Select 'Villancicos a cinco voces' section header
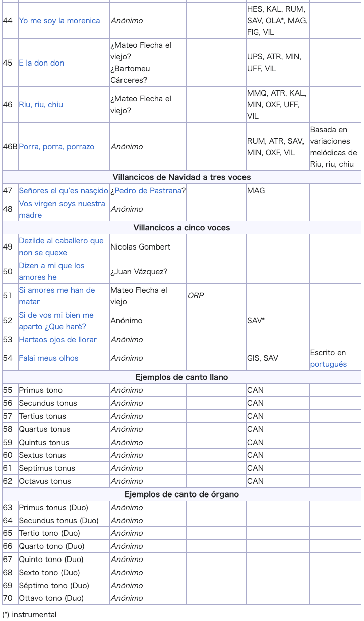Image resolution: width=364 pixels, height=621 pixels. point(181,228)
